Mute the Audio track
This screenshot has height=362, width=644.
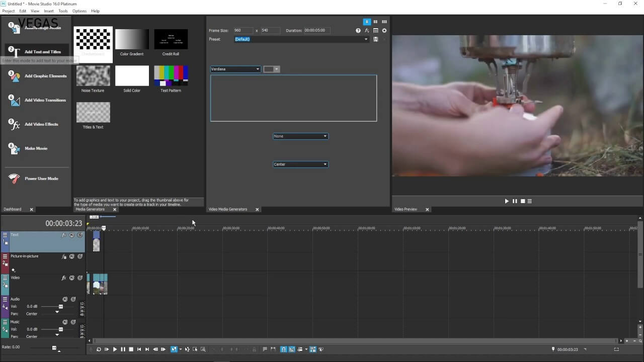tap(65, 300)
